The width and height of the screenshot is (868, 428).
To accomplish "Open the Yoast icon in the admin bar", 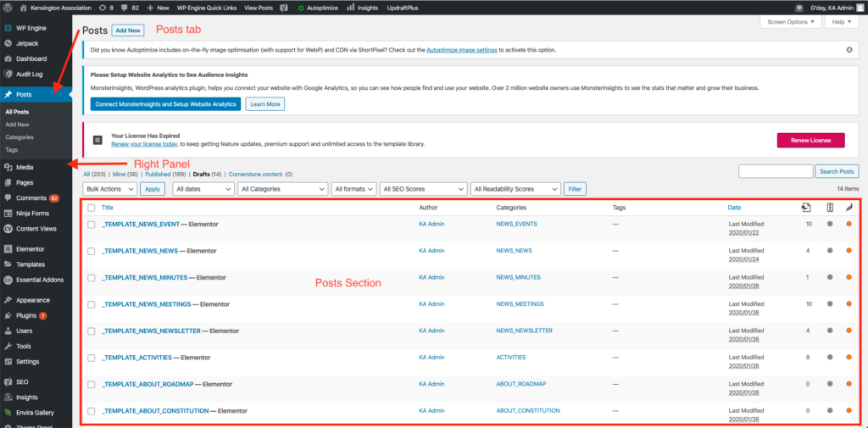I will 283,8.
